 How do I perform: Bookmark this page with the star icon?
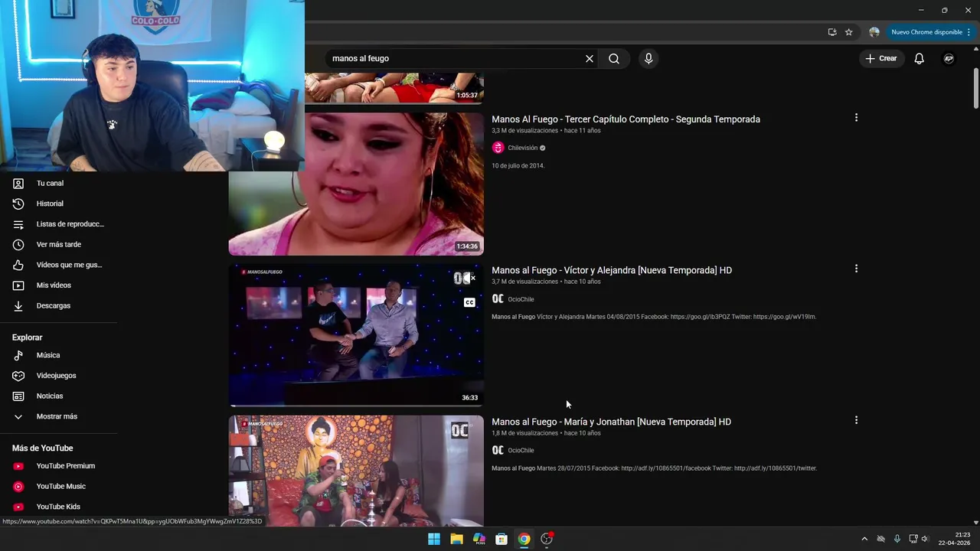(848, 32)
